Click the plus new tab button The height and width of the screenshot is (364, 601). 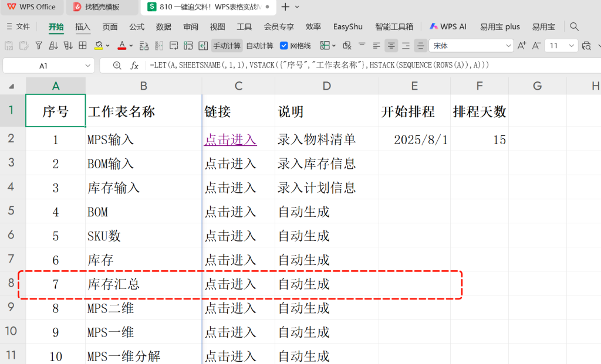[285, 7]
